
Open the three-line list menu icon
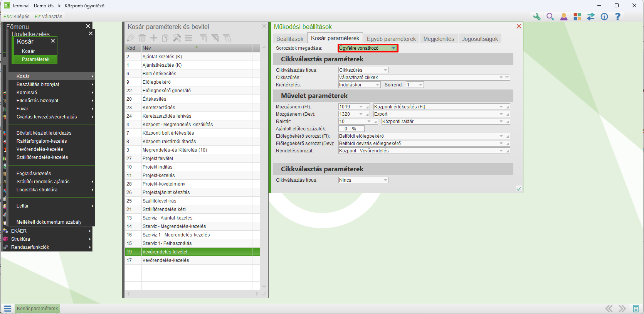[x=188, y=38]
